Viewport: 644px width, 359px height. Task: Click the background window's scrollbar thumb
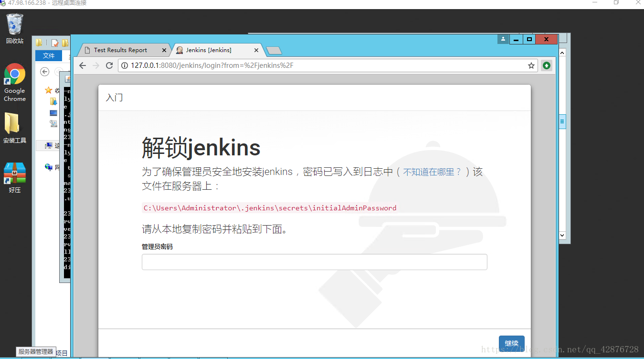(x=562, y=121)
